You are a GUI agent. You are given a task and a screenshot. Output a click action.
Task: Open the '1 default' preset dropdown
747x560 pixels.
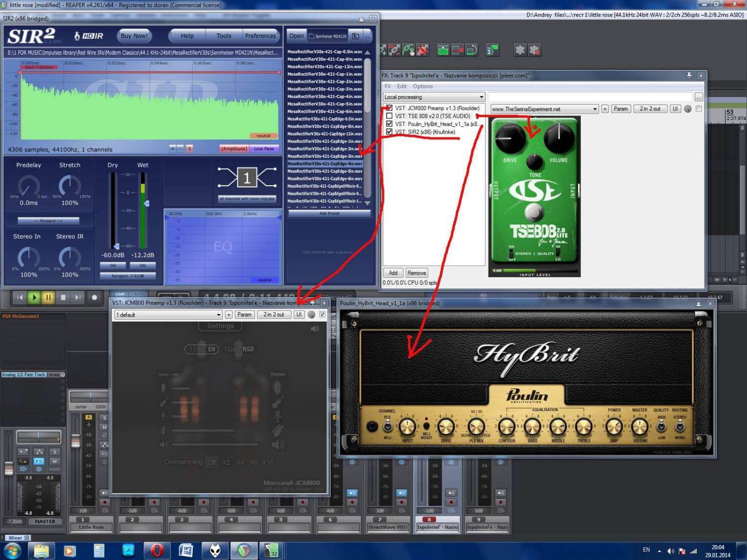coord(168,315)
